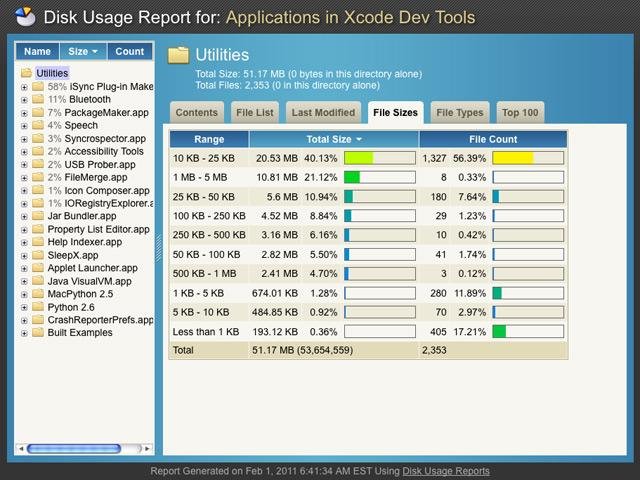Expand the Icon Composer.app node
Viewport: 640px width, 480px height.
coord(24,191)
